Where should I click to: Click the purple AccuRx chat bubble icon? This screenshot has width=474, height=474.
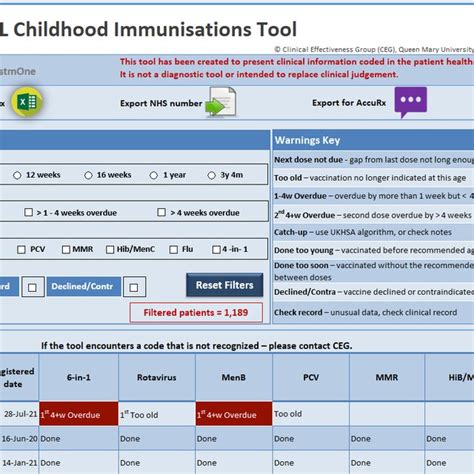tap(411, 102)
